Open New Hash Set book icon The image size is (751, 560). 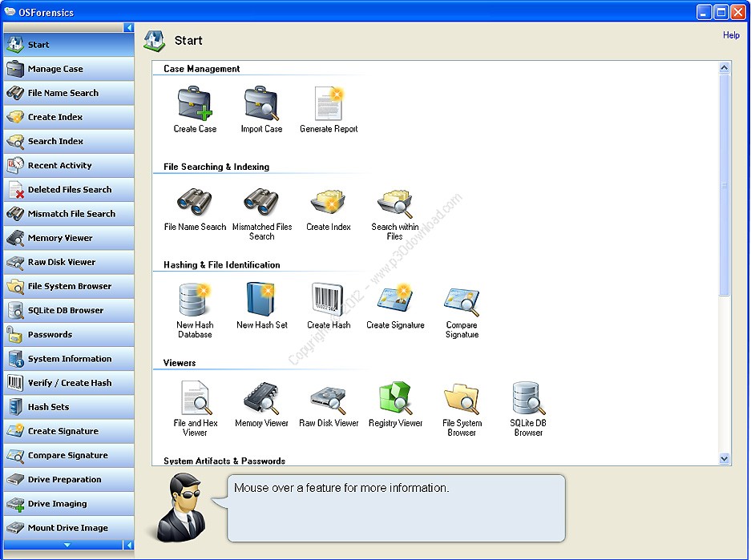(261, 299)
